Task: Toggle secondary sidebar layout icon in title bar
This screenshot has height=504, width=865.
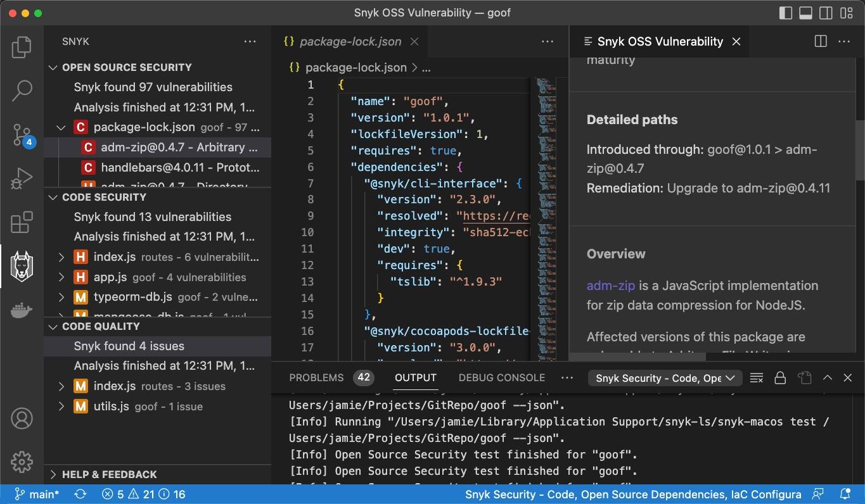Action: (x=826, y=13)
